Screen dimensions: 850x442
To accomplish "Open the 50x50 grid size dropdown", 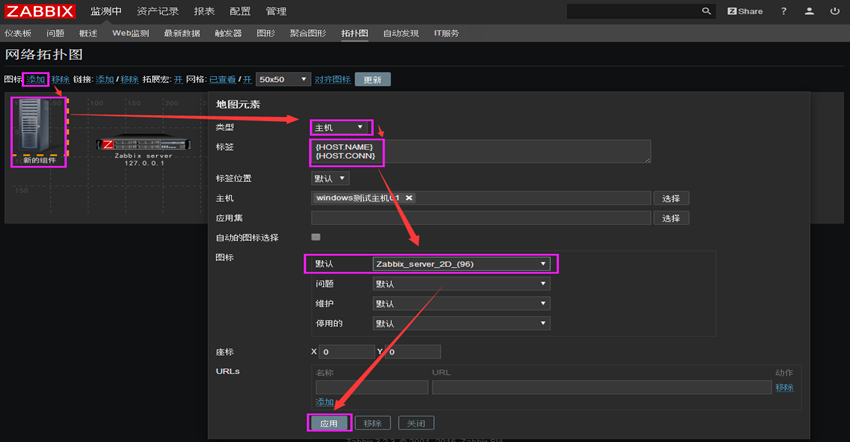I will 284,79.
